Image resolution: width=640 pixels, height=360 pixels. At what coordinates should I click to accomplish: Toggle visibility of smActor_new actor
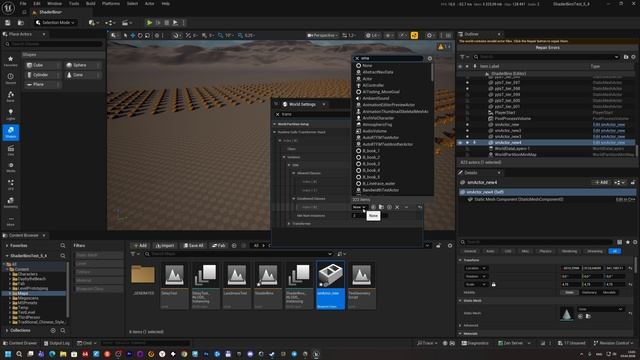pos(467,124)
